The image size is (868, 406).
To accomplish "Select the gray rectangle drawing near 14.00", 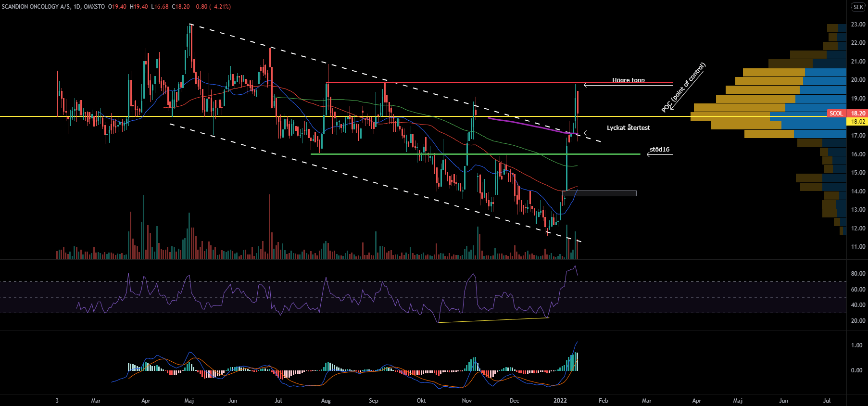I will tap(599, 193).
